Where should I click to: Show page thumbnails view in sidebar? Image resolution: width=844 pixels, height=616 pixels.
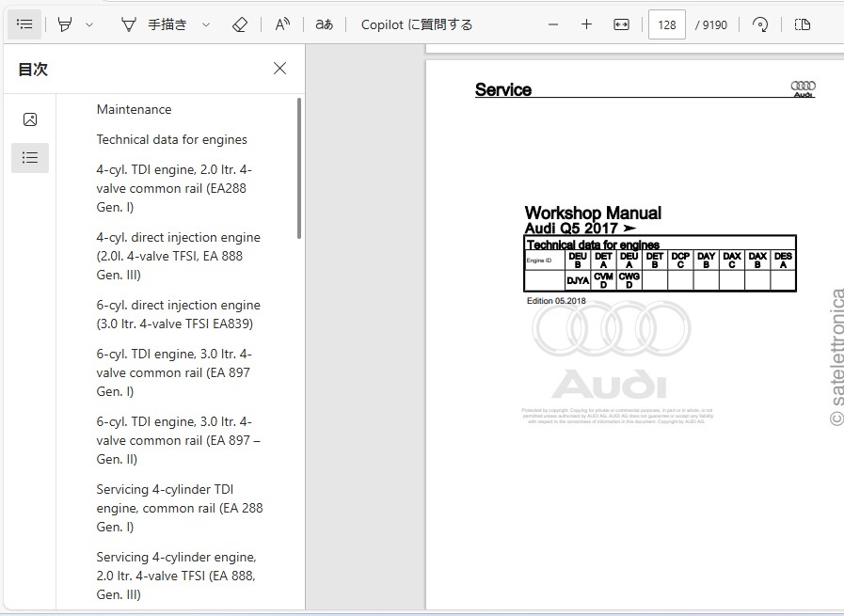(30, 119)
